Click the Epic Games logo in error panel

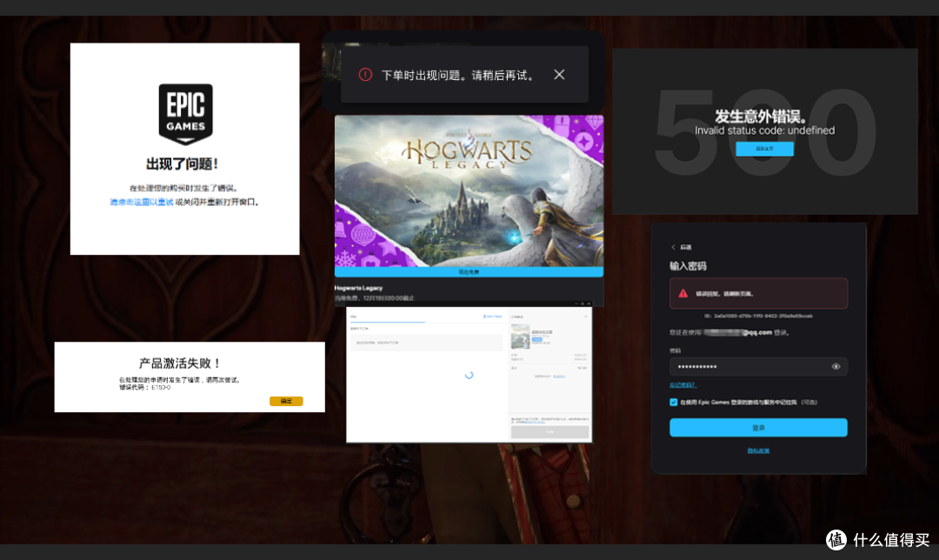[x=186, y=114]
